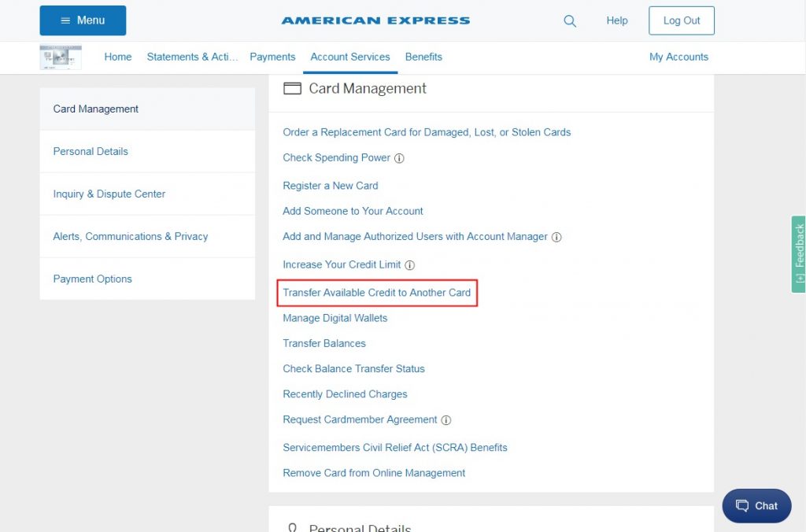Screen dimensions: 806x532
Task: Select Personal Details in sidebar
Action: click(x=147, y=151)
